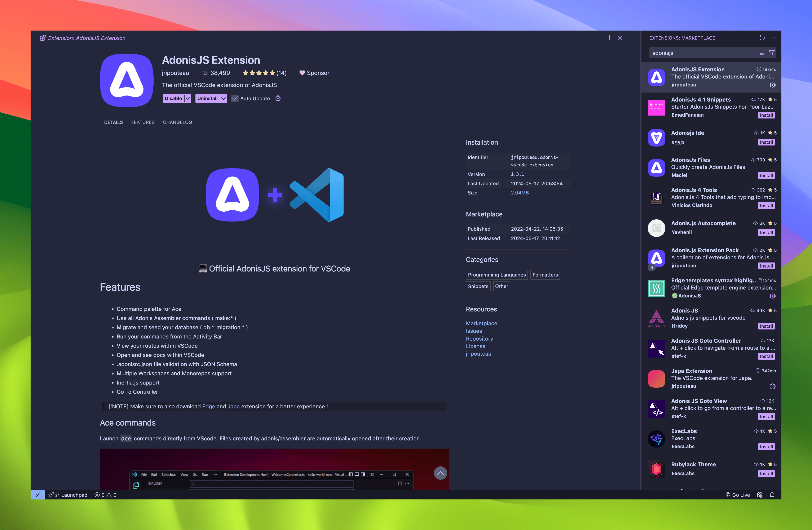Install Adonisjs Ide extension
Screen dimensions: 812x530
(766, 142)
